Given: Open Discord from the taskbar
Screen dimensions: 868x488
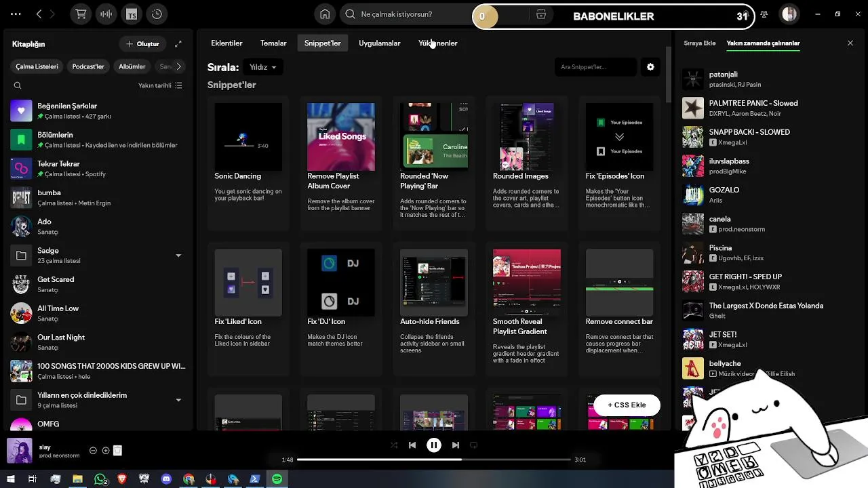Looking at the screenshot, I should [x=166, y=479].
